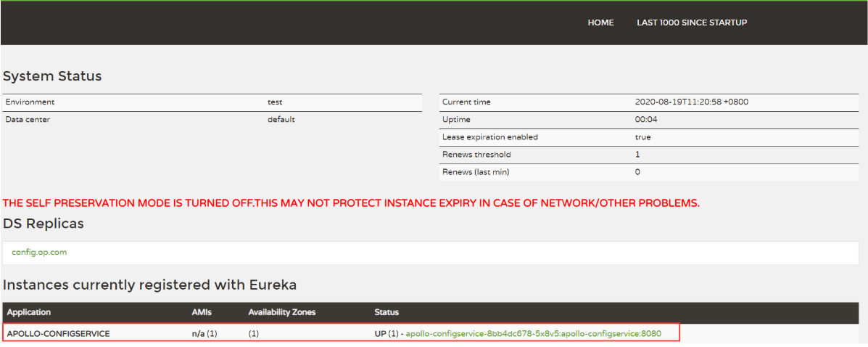The image size is (868, 347).
Task: Open the HOME navigation link
Action: coord(600,23)
